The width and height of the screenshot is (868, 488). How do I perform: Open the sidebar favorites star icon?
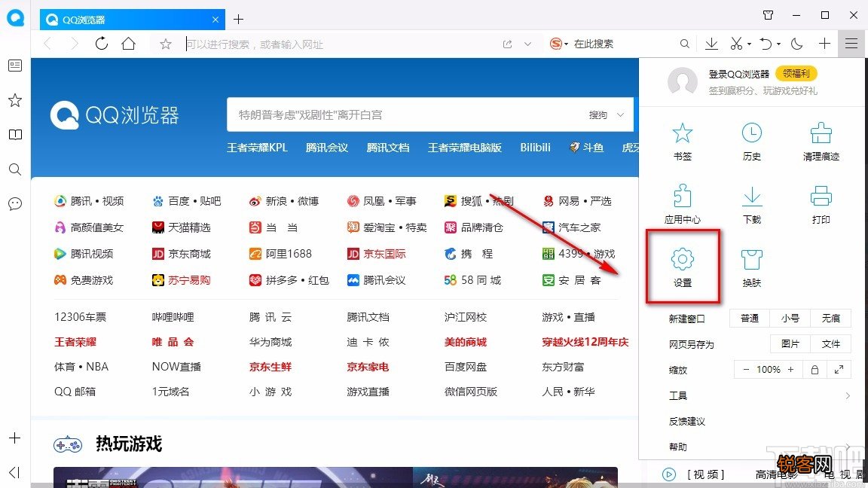(15, 100)
